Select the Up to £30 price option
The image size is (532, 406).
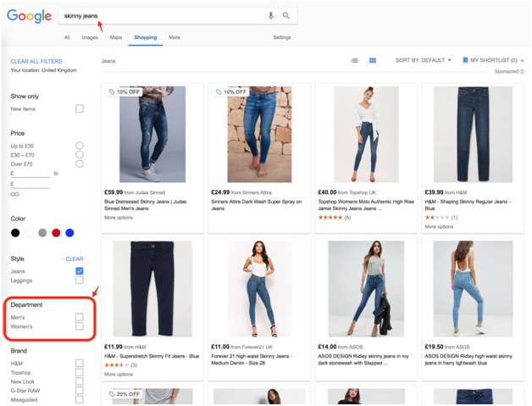coord(80,147)
